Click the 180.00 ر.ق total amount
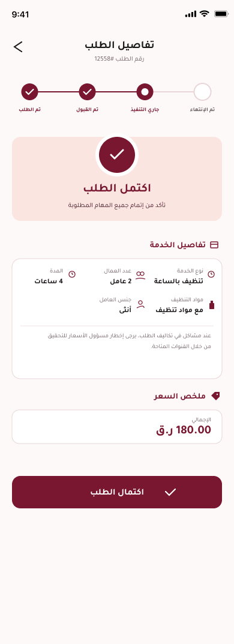Screen dimensions: 234x644 coord(184,430)
